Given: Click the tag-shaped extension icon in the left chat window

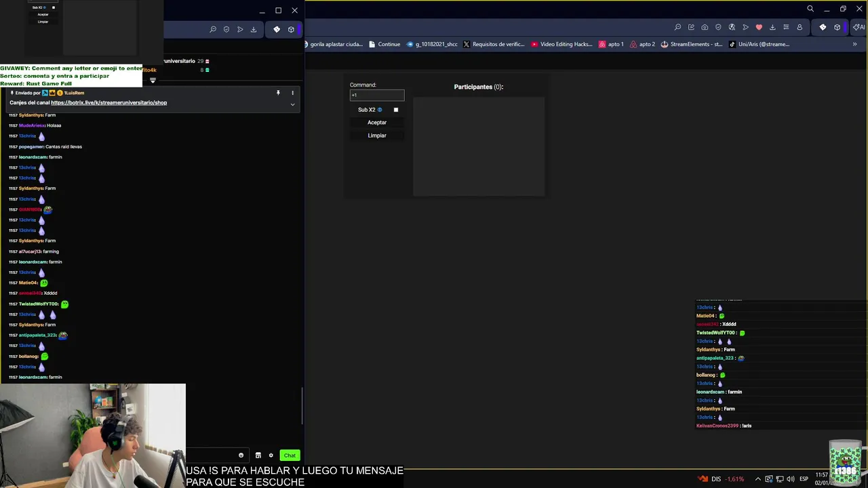Looking at the screenshot, I should pyautogui.click(x=277, y=29).
